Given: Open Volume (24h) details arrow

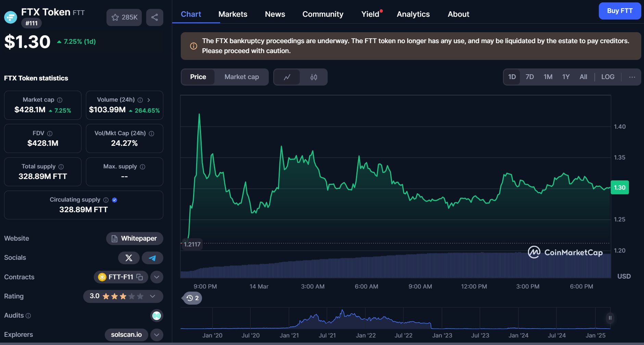Looking at the screenshot, I should click(x=149, y=100).
